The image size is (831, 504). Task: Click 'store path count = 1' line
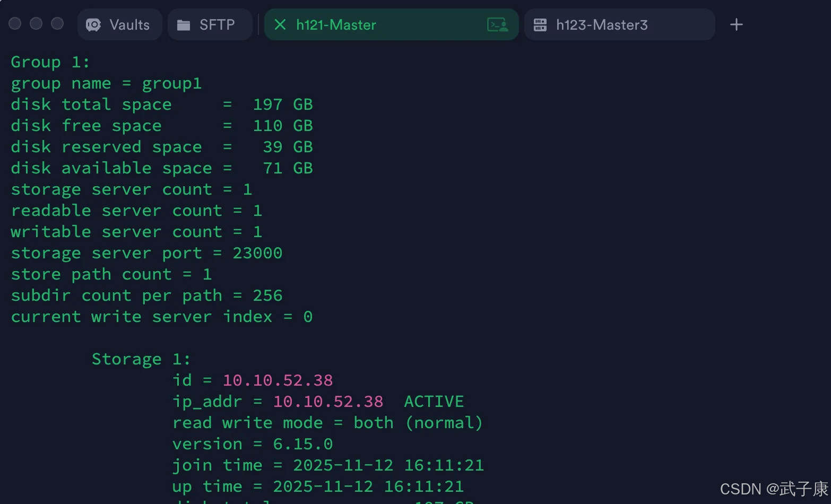(x=111, y=274)
